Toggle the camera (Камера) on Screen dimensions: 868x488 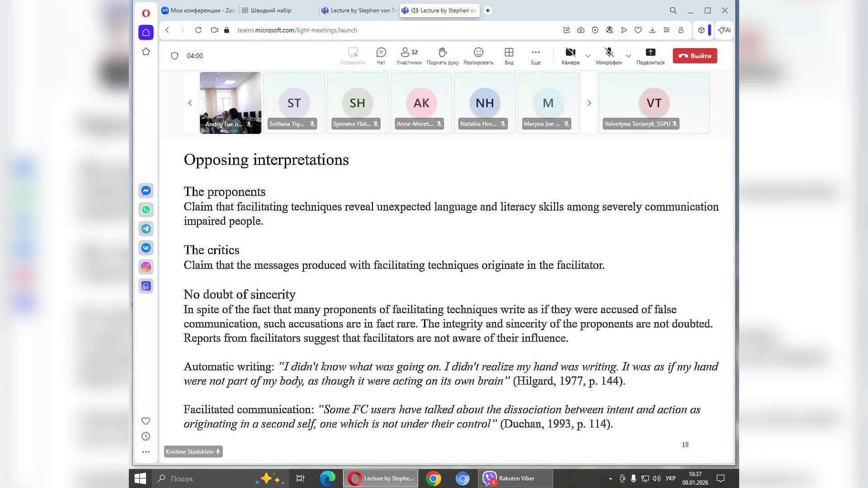[x=570, y=56]
